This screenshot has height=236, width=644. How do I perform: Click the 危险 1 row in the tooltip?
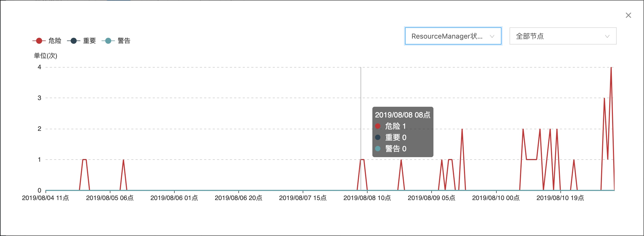pos(391,126)
